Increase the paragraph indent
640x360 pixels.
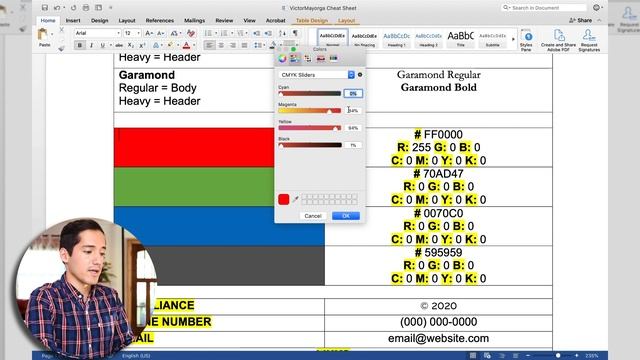click(268, 33)
